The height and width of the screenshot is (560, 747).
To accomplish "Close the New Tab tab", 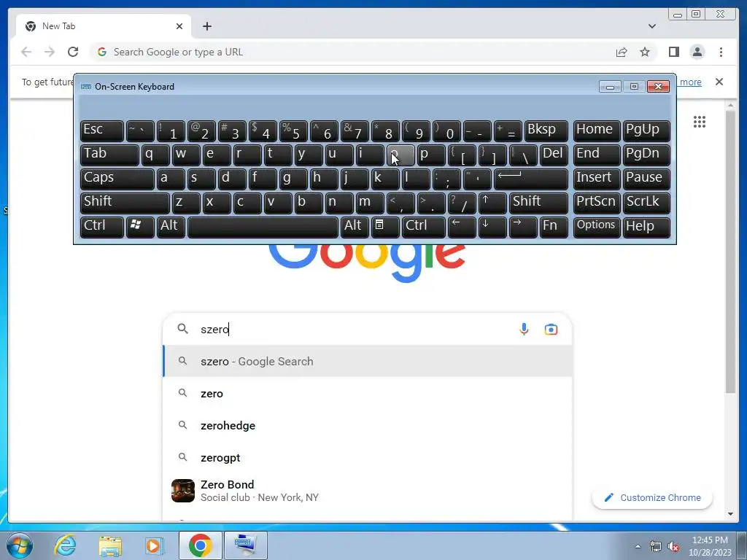I will (179, 26).
